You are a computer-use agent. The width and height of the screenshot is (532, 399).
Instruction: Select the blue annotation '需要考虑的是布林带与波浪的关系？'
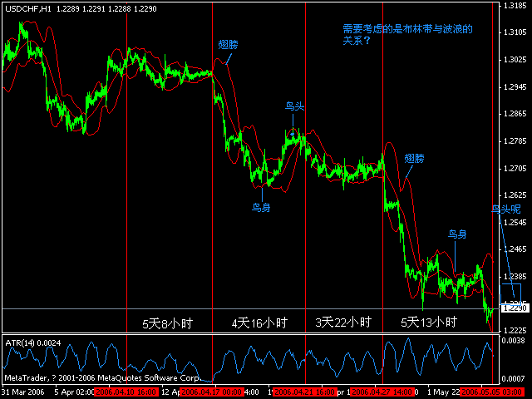407,35
